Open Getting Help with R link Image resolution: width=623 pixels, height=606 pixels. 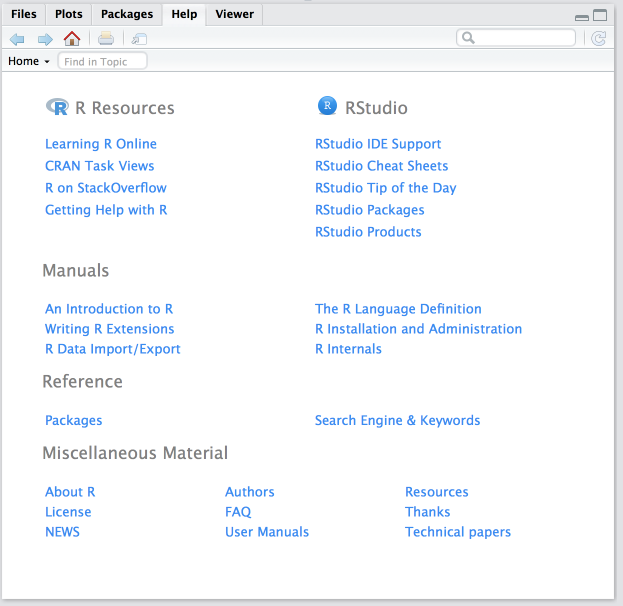(106, 210)
